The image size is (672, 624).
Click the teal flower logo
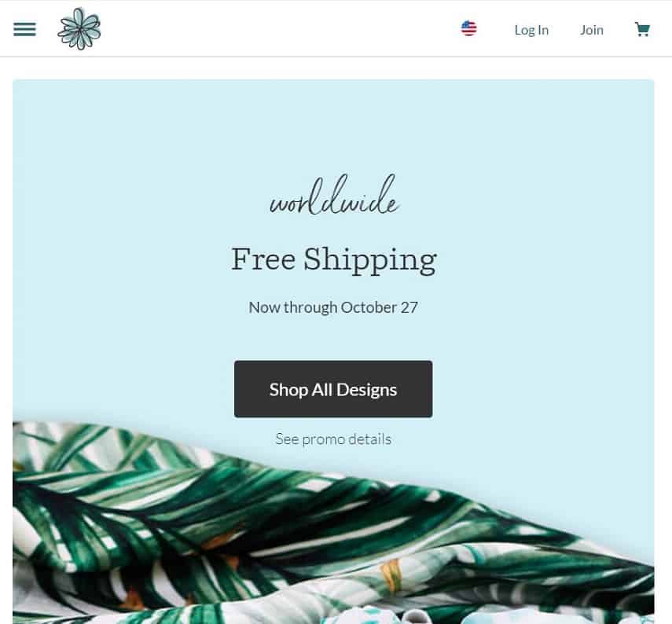[x=79, y=29]
